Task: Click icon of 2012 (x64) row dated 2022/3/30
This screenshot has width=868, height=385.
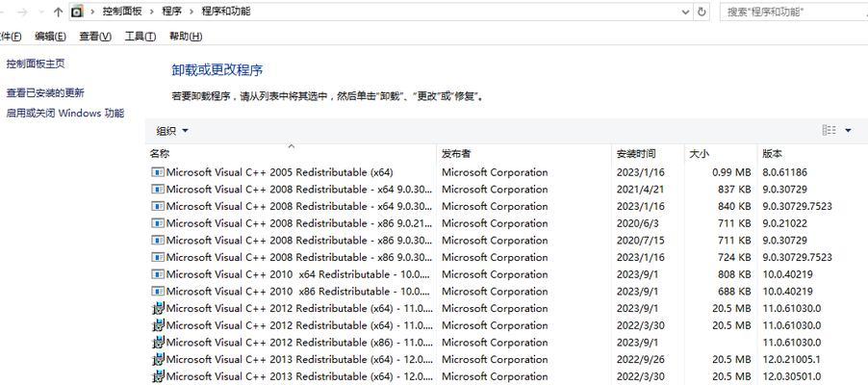Action: 159,325
